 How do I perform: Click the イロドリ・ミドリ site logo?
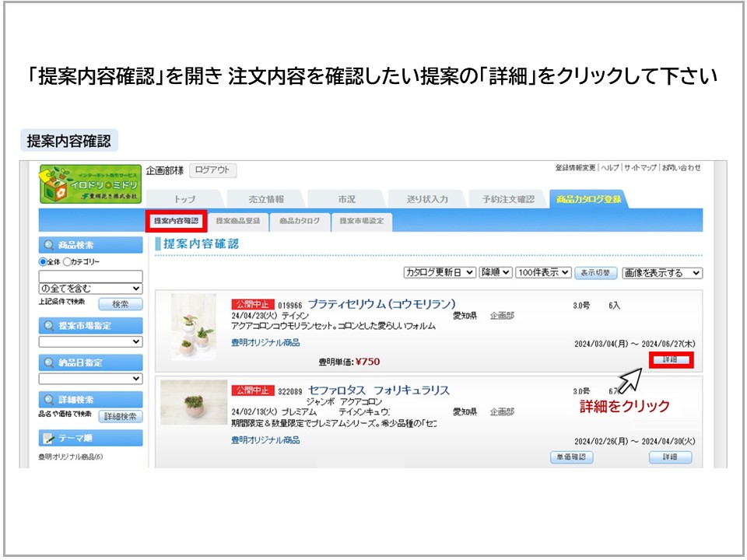91,185
